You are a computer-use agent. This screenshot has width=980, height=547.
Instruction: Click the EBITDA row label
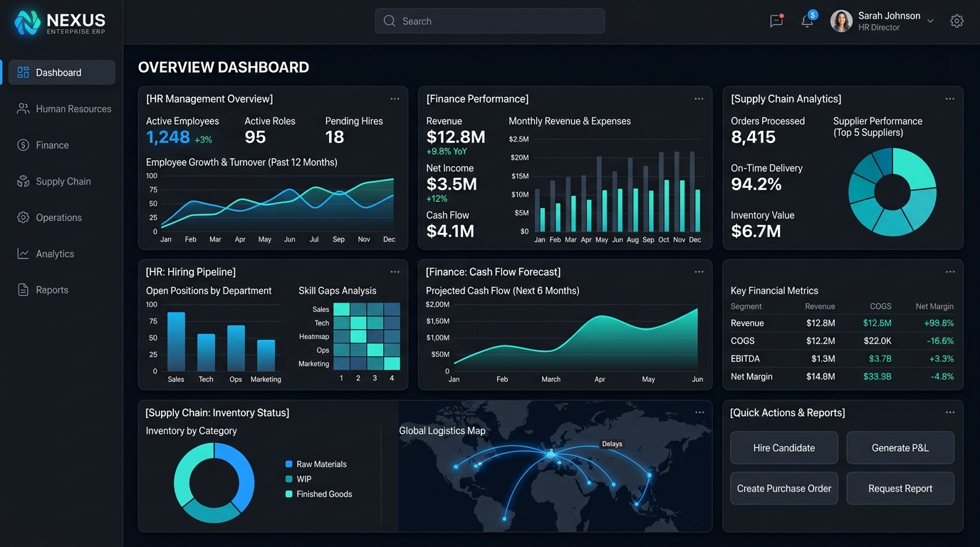[x=745, y=359]
